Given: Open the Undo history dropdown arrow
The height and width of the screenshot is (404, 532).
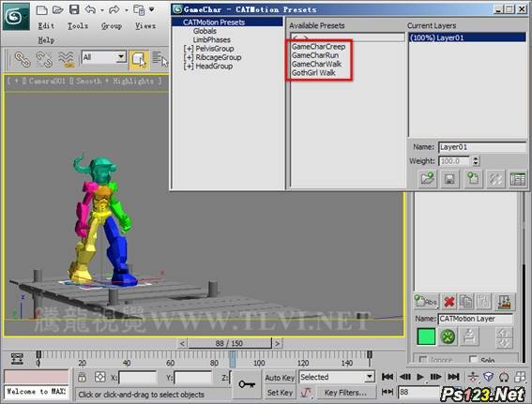Looking at the screenshot, I should click(101, 10).
